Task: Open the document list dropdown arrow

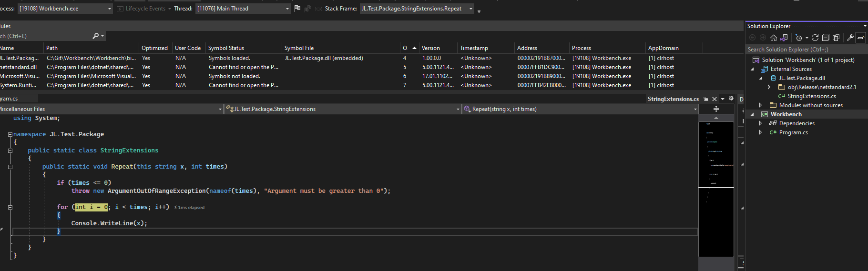Action: (723, 99)
